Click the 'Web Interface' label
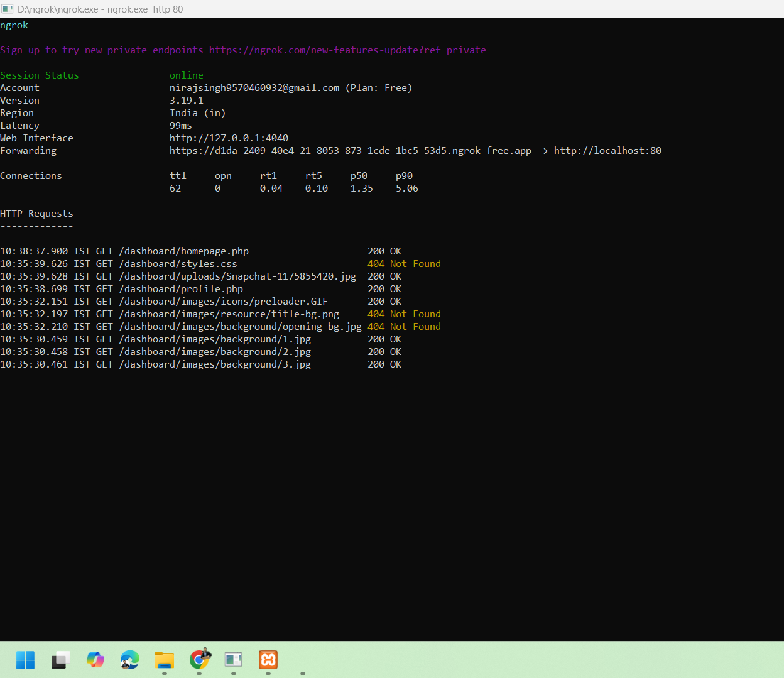The image size is (784, 678). [36, 138]
